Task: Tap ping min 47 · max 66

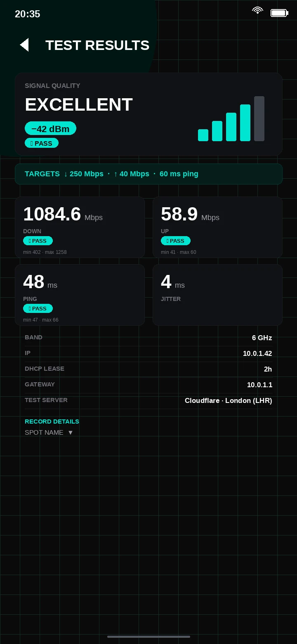Action: coord(41,320)
